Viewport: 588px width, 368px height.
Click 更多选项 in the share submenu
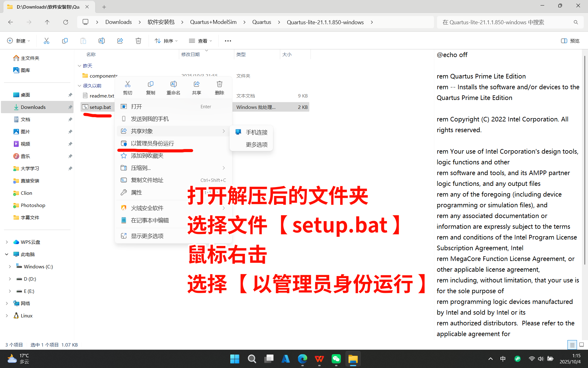(251, 144)
